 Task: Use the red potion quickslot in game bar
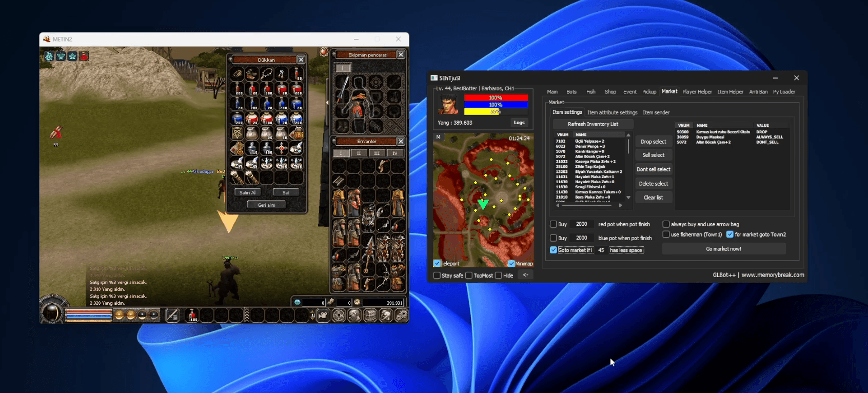[x=192, y=315]
